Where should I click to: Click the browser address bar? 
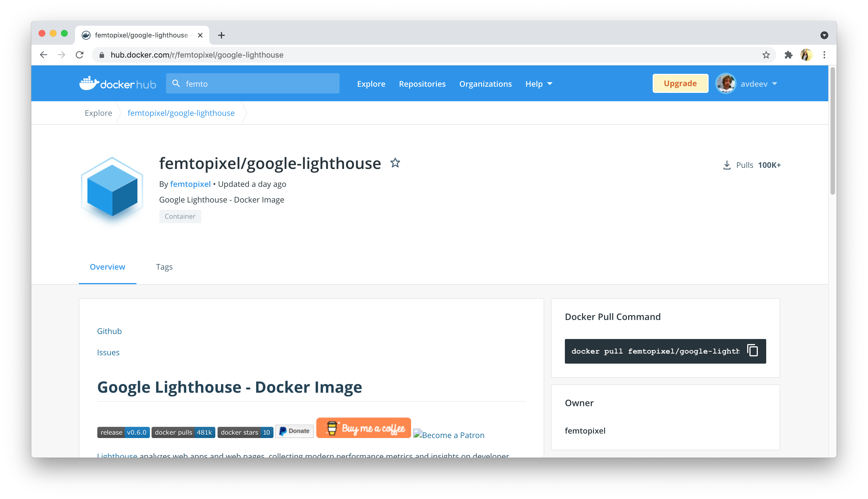(x=433, y=55)
